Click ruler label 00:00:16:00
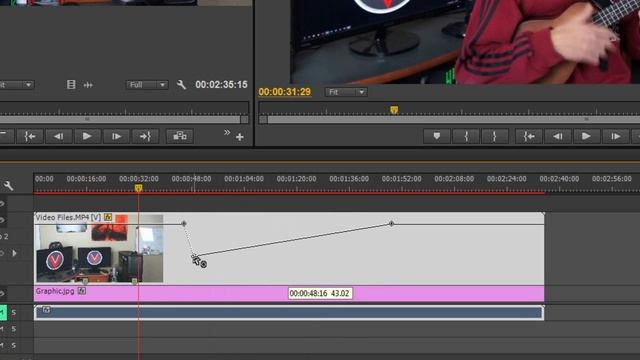Screen dimensions: 640x360 [86, 179]
